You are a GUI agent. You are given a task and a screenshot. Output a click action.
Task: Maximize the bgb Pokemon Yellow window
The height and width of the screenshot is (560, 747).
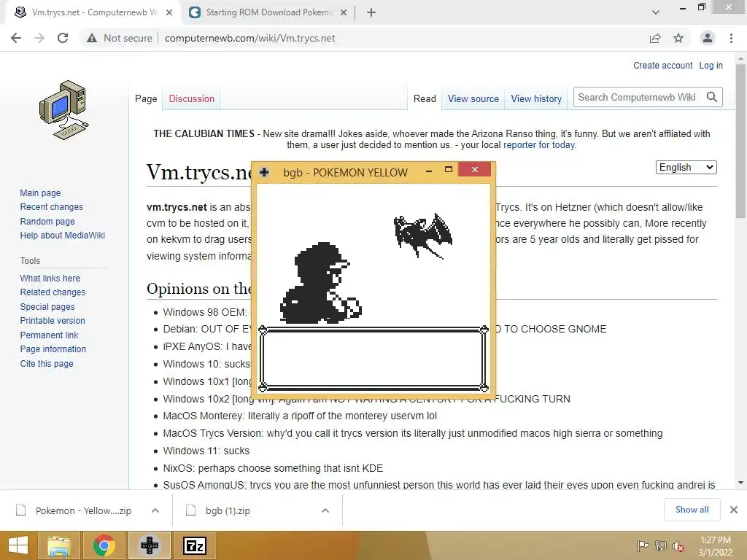click(449, 169)
